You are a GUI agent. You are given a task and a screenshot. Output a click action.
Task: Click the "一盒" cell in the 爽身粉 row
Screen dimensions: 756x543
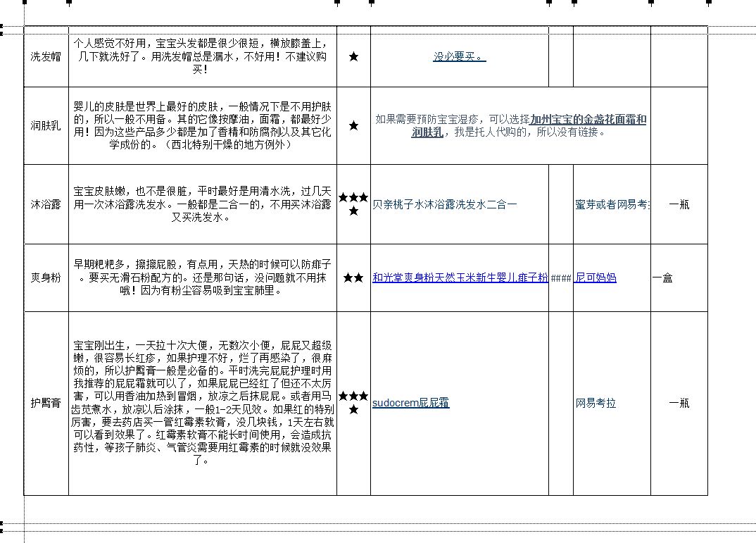tap(662, 277)
